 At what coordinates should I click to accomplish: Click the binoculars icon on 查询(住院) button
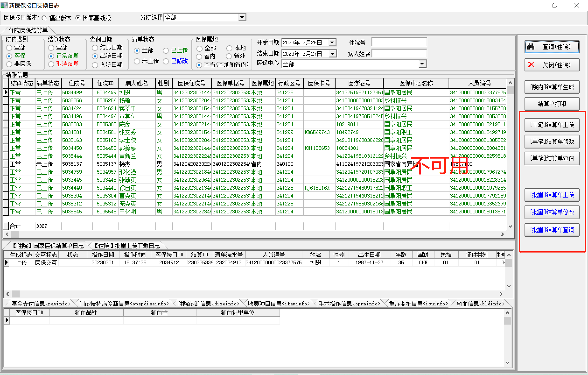tap(531, 46)
